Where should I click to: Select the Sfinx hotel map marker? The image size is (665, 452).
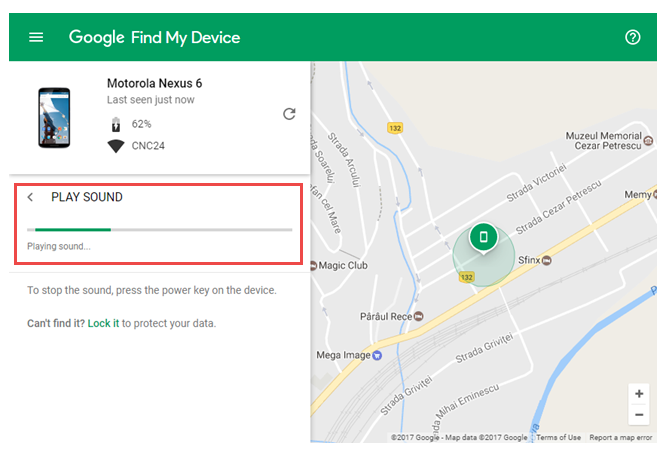(547, 260)
